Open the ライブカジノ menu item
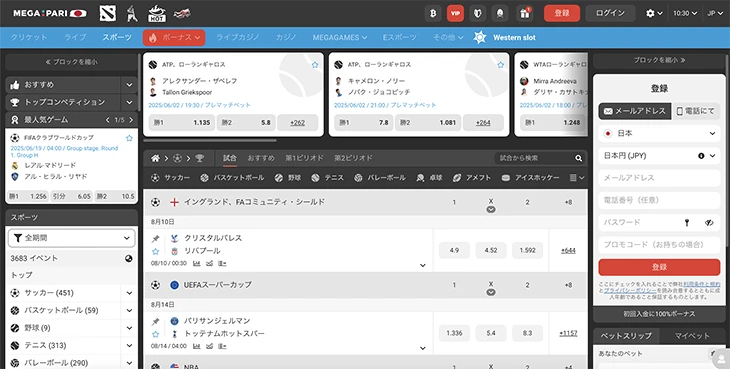The height and width of the screenshot is (369, 730). point(237,38)
